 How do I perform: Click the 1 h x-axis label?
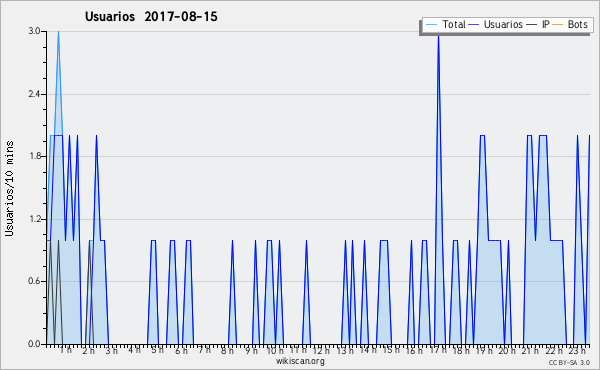pos(66,350)
